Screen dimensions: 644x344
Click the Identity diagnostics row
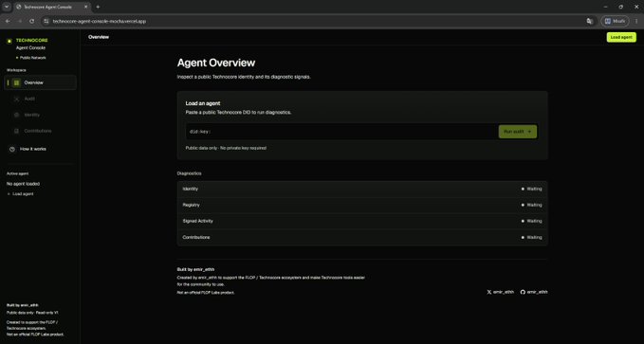coord(362,190)
